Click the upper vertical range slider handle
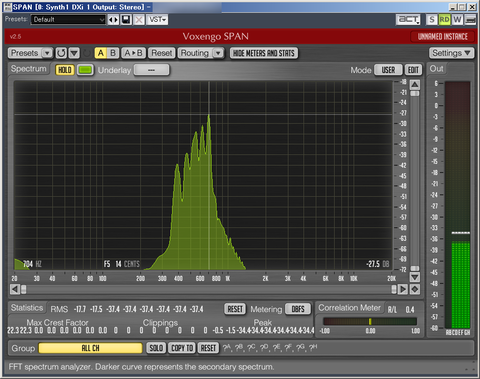 click(415, 94)
